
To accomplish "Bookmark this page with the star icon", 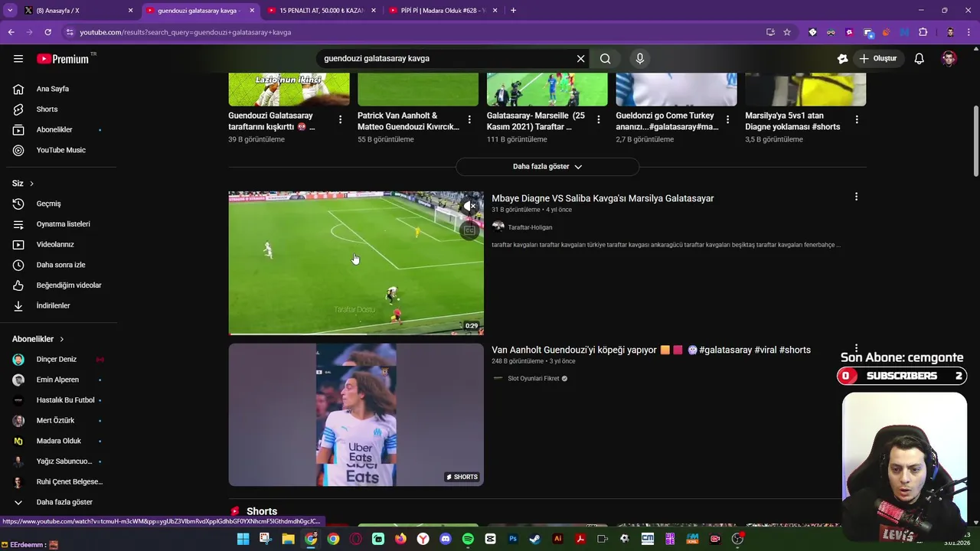I will coord(787,32).
